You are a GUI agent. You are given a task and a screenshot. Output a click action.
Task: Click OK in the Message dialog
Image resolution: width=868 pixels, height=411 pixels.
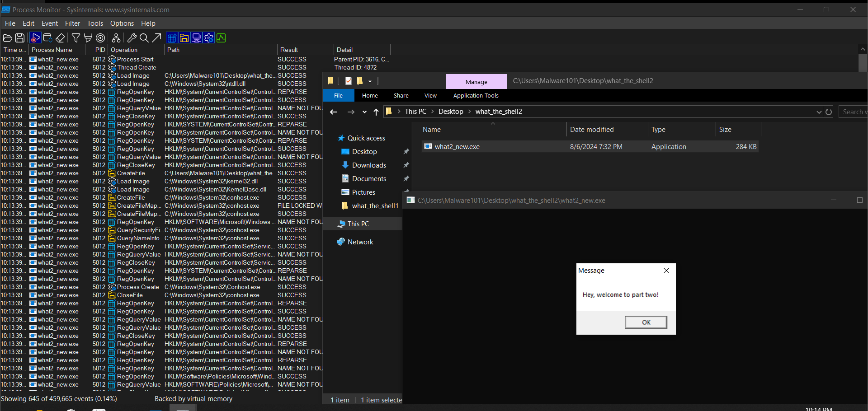[x=646, y=322]
